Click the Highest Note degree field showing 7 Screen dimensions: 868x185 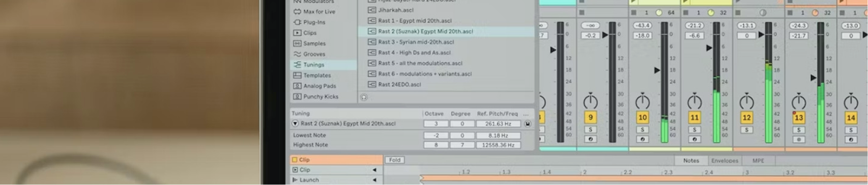[x=462, y=145]
